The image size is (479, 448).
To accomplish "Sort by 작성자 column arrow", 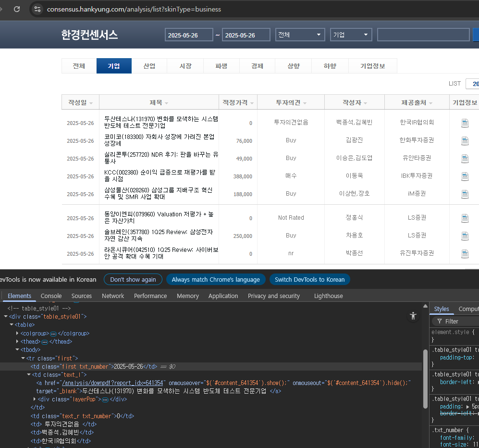I will click(x=365, y=103).
